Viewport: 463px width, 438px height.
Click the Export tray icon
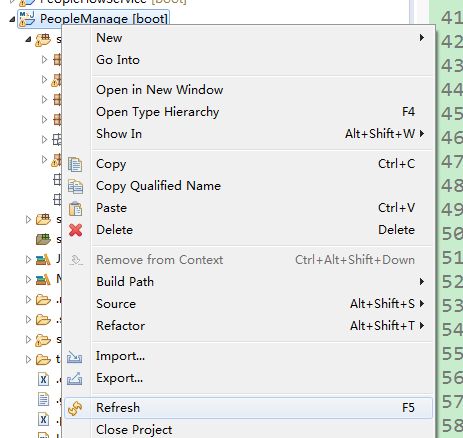75,378
